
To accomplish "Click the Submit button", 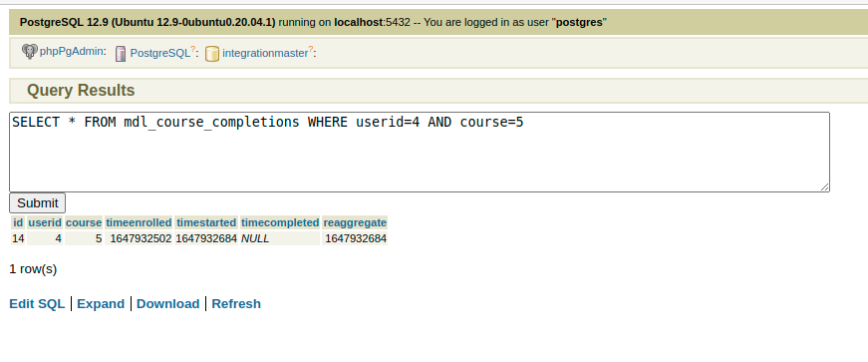I will [x=38, y=202].
